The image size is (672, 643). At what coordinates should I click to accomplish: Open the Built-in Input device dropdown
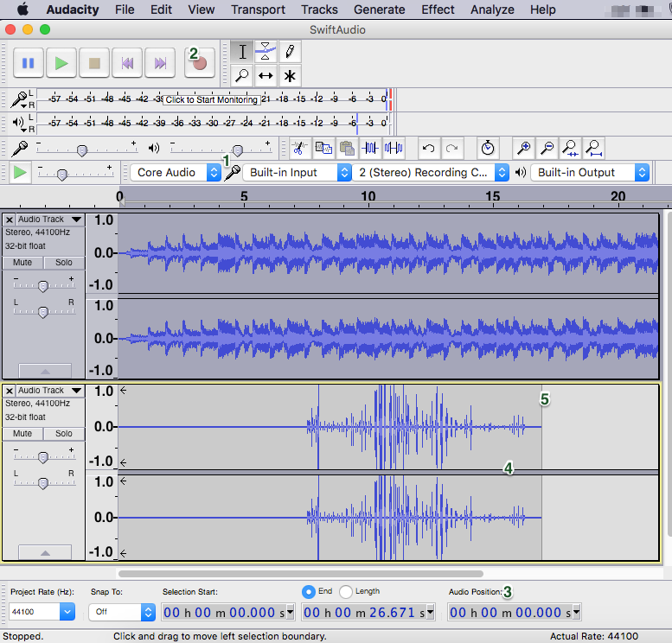(x=298, y=173)
